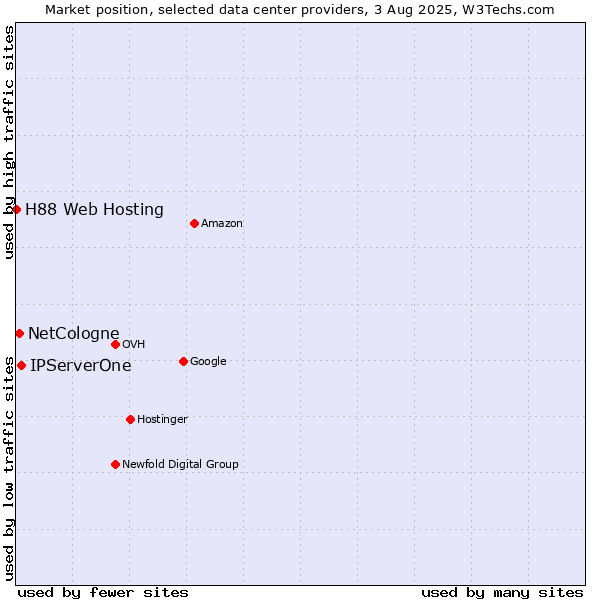Click the OVH red data point
This screenshot has height=600, width=600.
pyautogui.click(x=116, y=345)
